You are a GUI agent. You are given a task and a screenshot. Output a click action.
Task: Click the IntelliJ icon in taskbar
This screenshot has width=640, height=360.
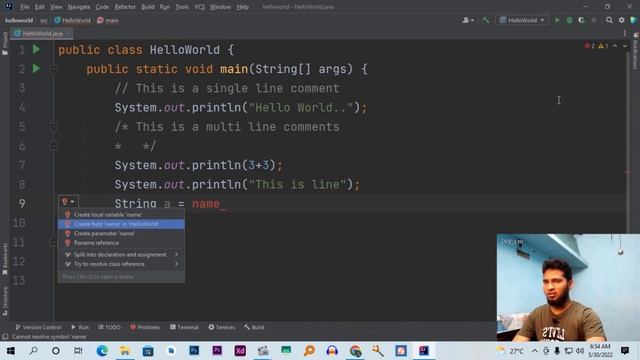click(x=424, y=351)
